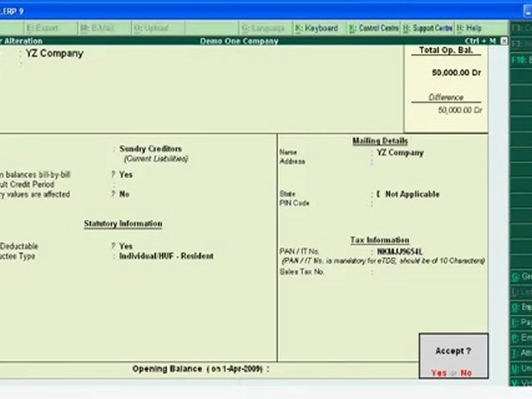Edit the ledger name YZ Company
This screenshot has width=532, height=399.
[55, 54]
